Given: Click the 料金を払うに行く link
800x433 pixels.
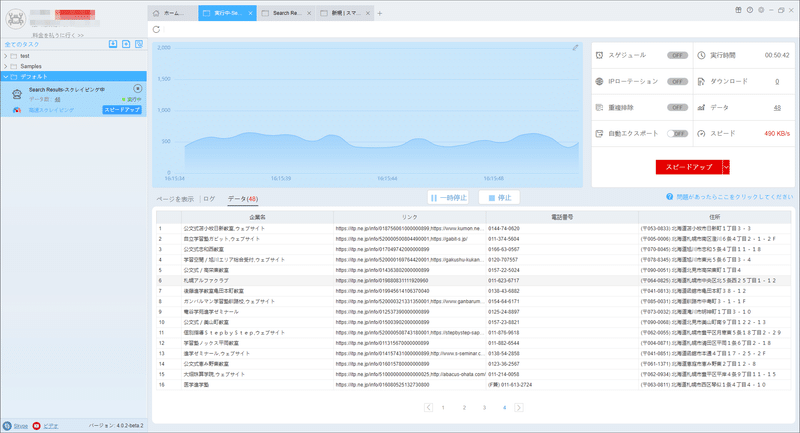Looking at the screenshot, I should pos(58,35).
